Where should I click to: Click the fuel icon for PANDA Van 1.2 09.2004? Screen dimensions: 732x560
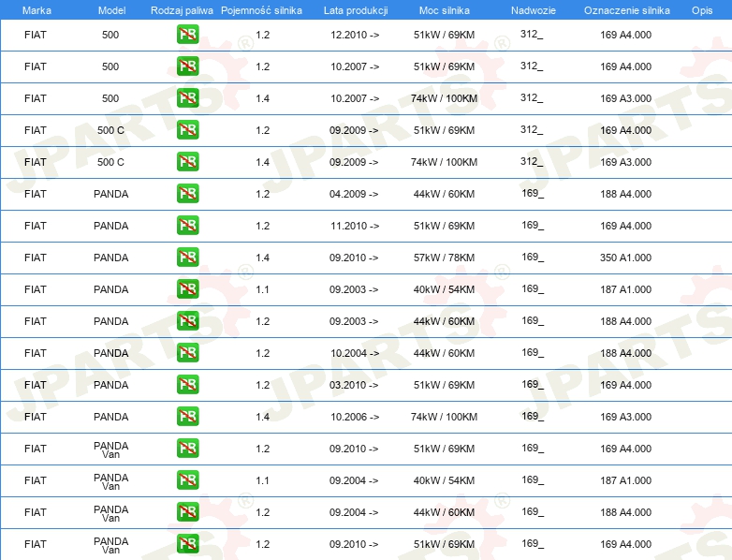click(187, 511)
